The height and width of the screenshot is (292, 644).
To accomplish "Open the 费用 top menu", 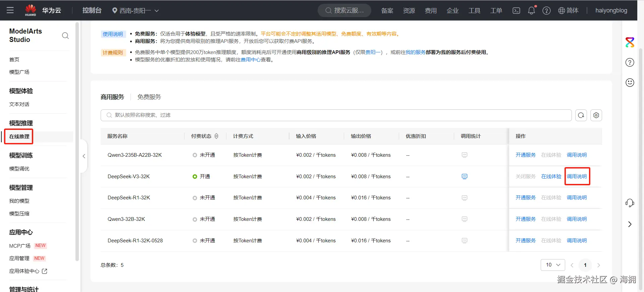I will pos(431,11).
